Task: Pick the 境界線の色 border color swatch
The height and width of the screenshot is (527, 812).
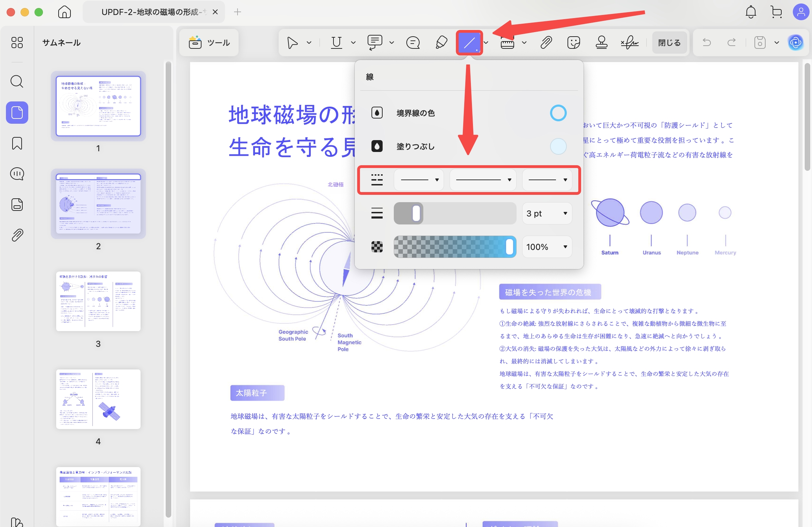Action: tap(558, 113)
